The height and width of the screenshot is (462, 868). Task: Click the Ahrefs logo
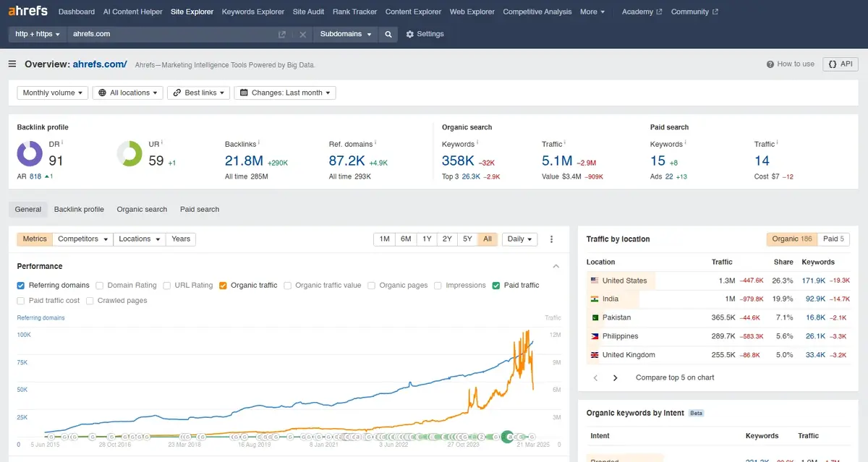pyautogui.click(x=27, y=12)
